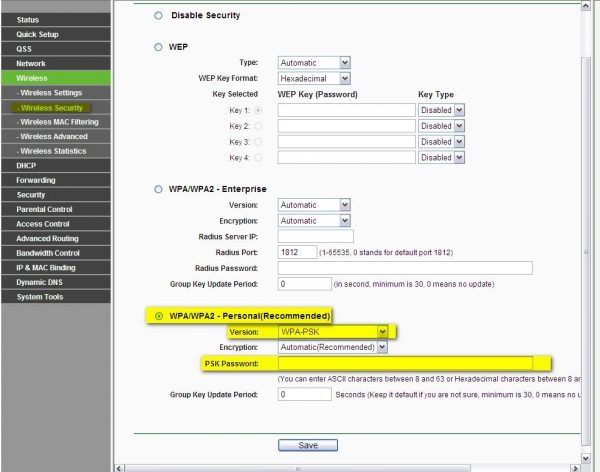This screenshot has height=472, width=600.
Task: Open the Dynamic DNS menu item
Action: (x=56, y=282)
